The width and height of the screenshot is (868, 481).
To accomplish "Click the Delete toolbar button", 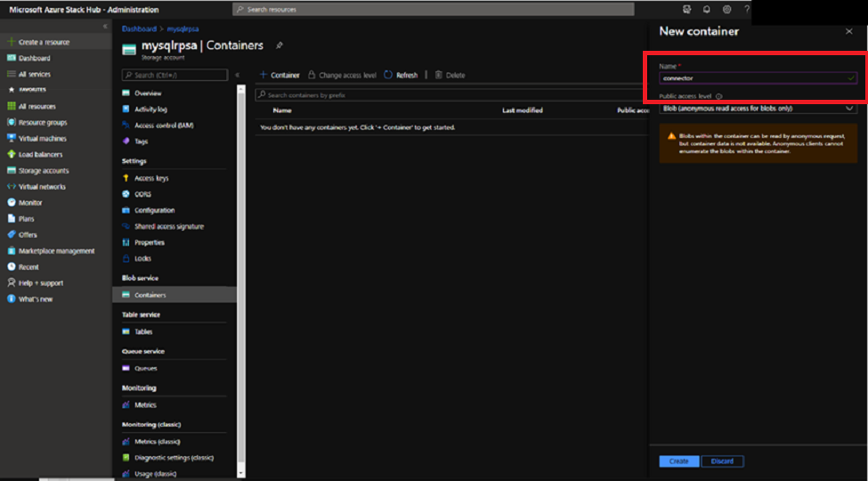I will 450,75.
